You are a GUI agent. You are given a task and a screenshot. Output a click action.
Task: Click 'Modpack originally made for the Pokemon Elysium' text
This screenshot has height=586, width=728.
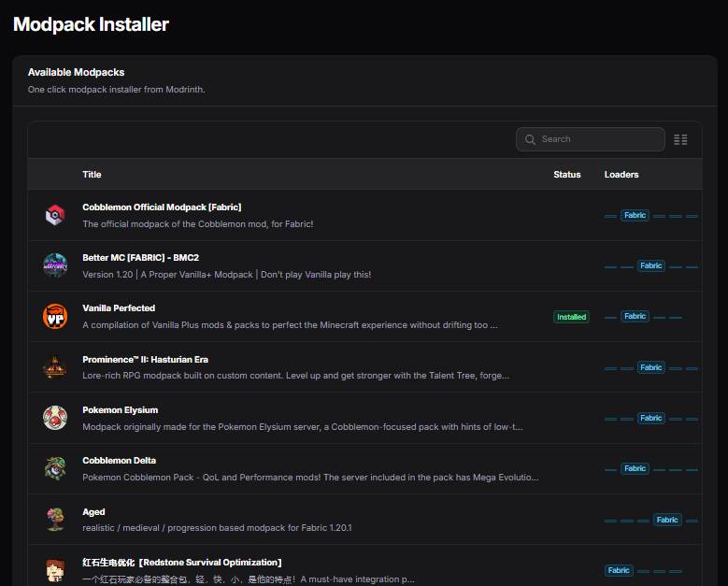303,427
